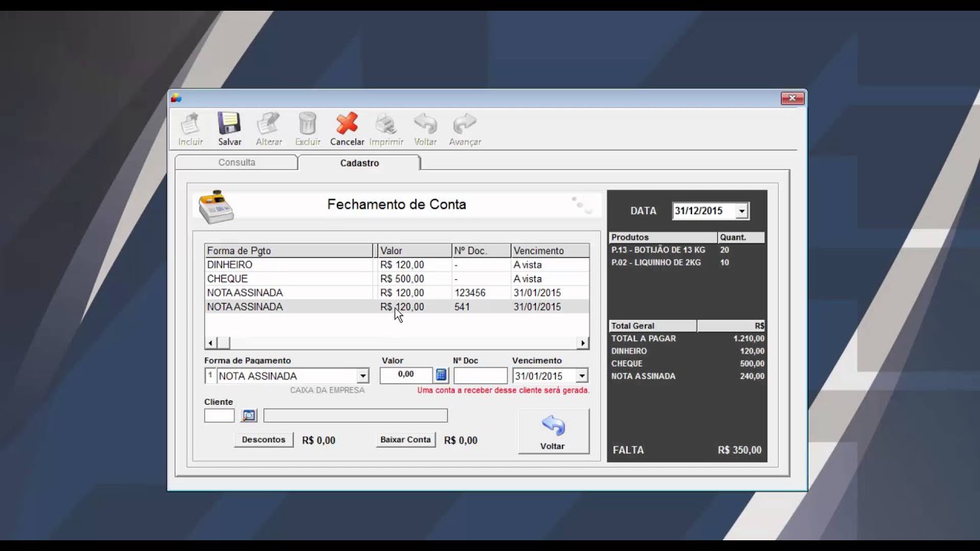980x551 pixels.
Task: Close the window with red X button
Action: pos(792,98)
